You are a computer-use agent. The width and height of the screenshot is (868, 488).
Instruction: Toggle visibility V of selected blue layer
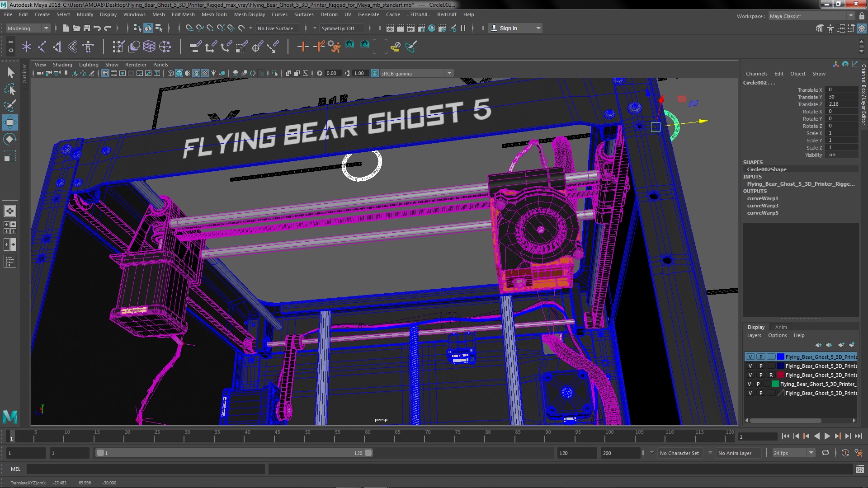click(x=750, y=357)
